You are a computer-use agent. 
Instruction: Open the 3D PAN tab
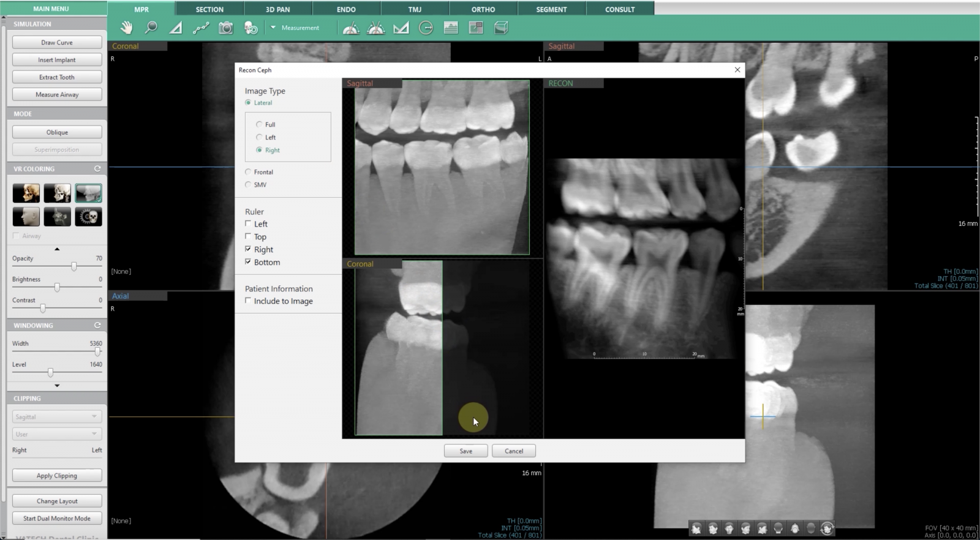(278, 9)
